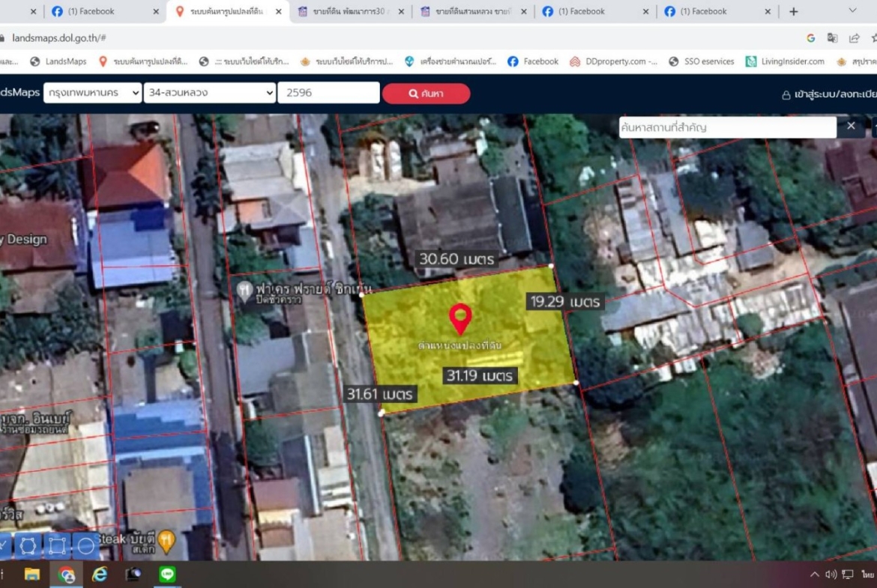Select the polygon draw tool on map
Image resolution: width=877 pixels, height=588 pixels.
click(x=28, y=545)
